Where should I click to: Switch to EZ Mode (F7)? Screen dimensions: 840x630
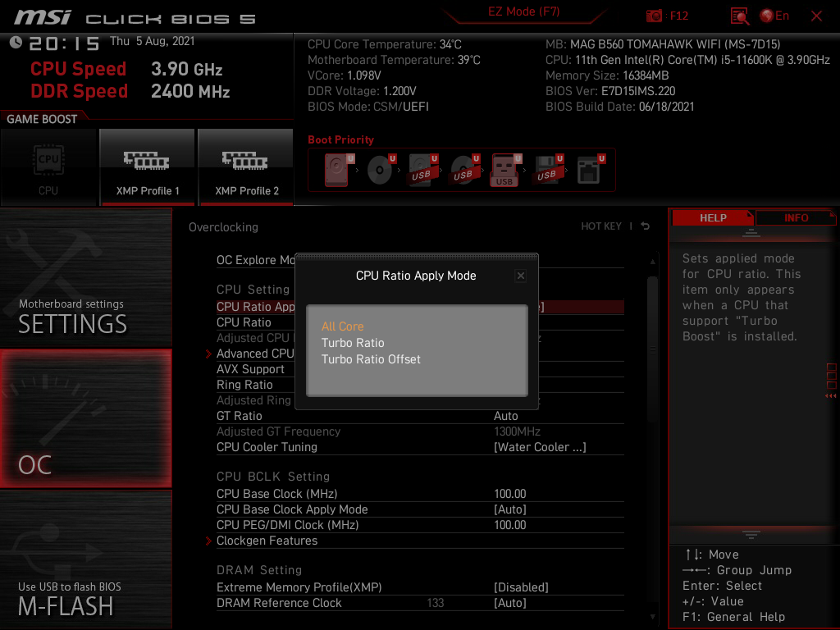click(523, 11)
